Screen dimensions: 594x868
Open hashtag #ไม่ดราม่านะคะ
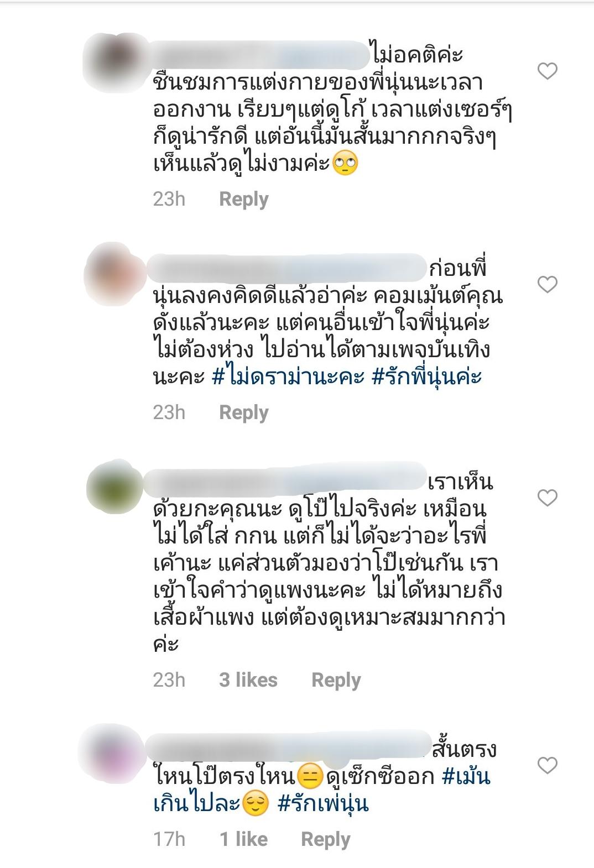point(288,377)
